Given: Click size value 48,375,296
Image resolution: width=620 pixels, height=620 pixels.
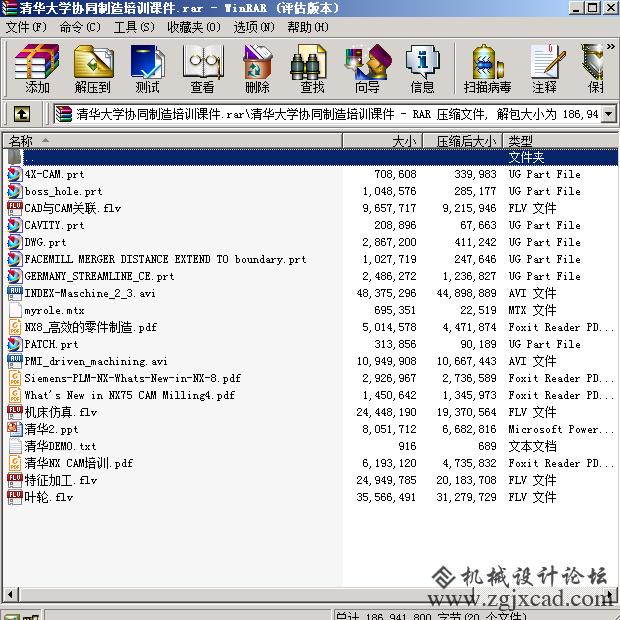Looking at the screenshot, I should pyautogui.click(x=386, y=293).
